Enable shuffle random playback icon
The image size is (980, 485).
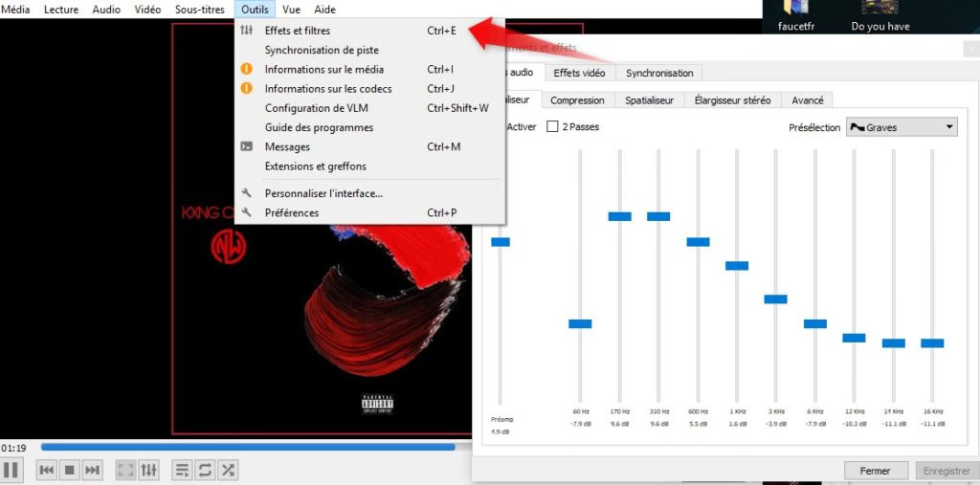click(228, 470)
